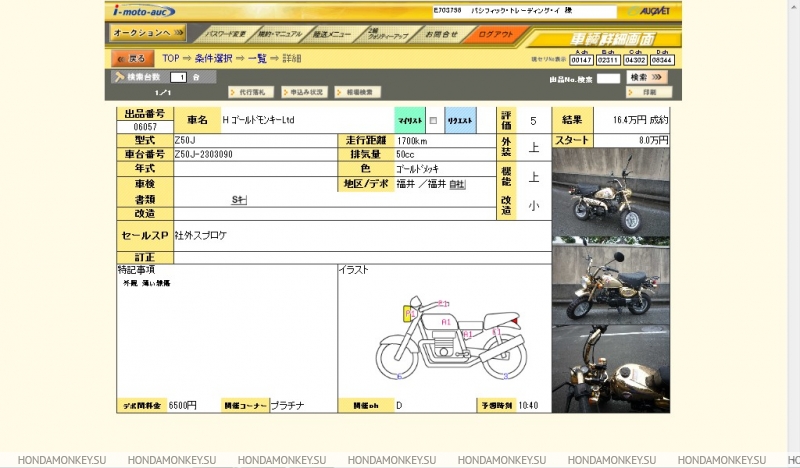Viewport: 800px width, 468px height.
Task: Click the AUCNET logo
Action: coord(648,11)
